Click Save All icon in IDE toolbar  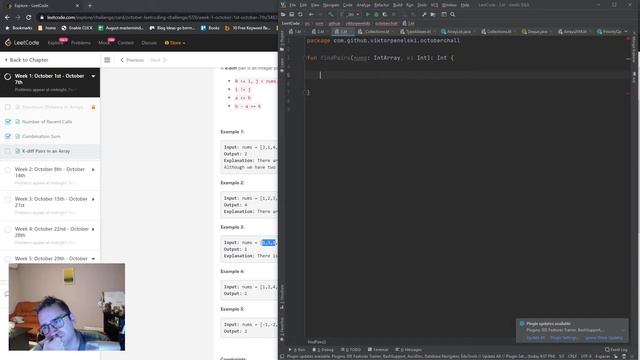pyautogui.click(x=291, y=14)
